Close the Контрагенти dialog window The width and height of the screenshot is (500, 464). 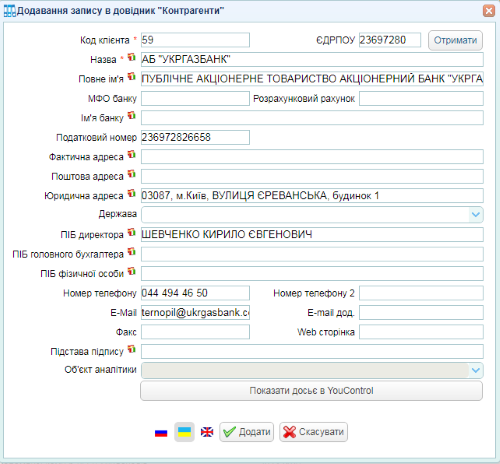click(489, 11)
